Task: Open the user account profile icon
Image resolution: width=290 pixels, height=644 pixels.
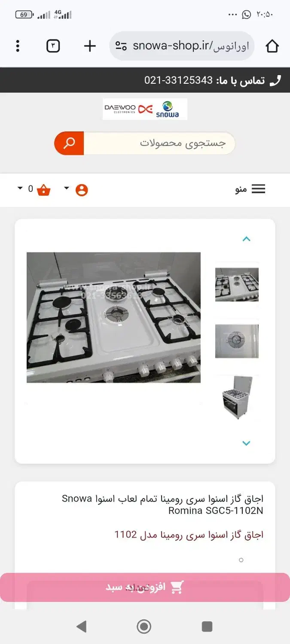Action: point(82,190)
